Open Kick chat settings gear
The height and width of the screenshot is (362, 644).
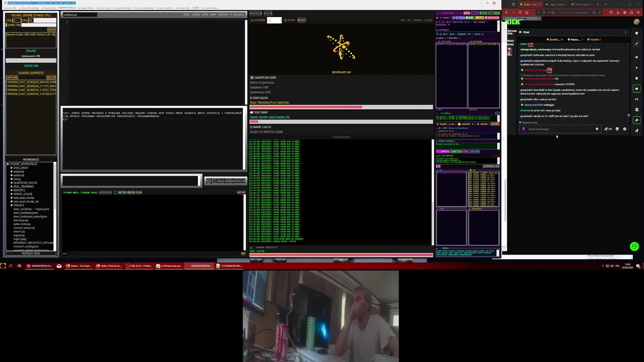(x=624, y=129)
